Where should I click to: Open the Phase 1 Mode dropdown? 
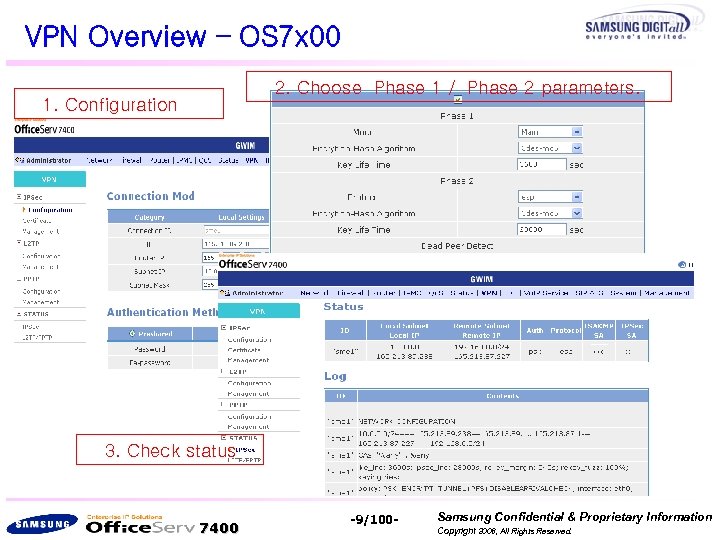(x=577, y=132)
